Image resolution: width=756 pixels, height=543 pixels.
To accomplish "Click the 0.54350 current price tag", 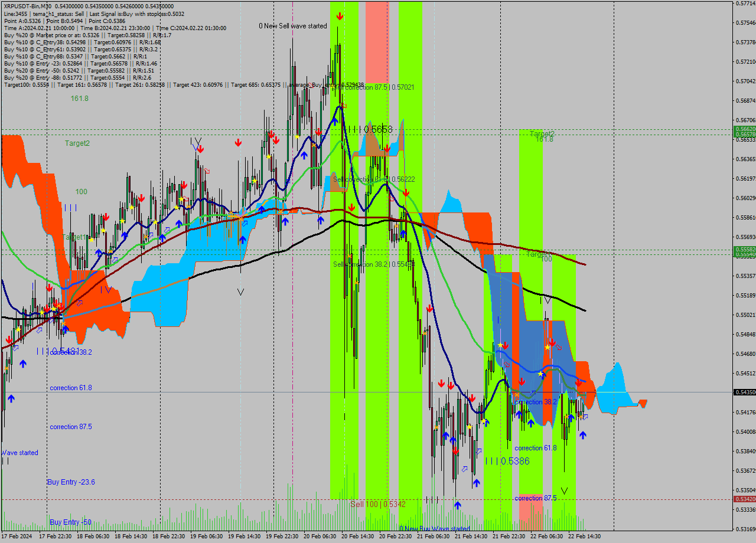I will tap(744, 392).
